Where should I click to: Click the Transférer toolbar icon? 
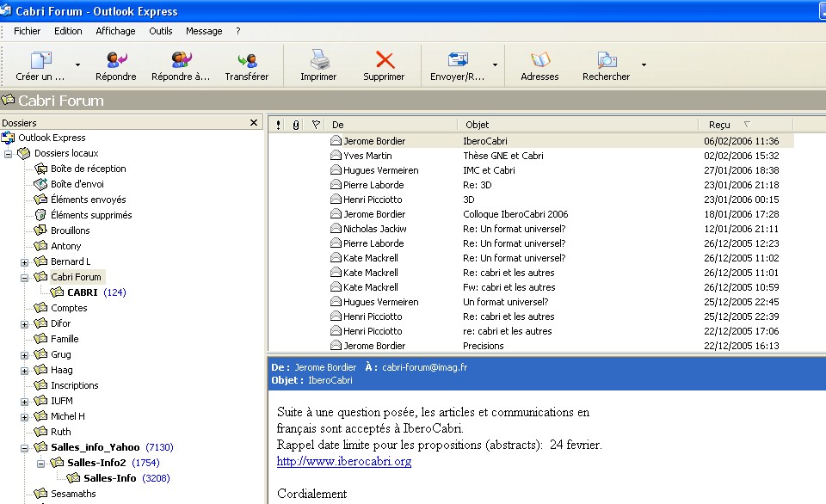tap(247, 60)
